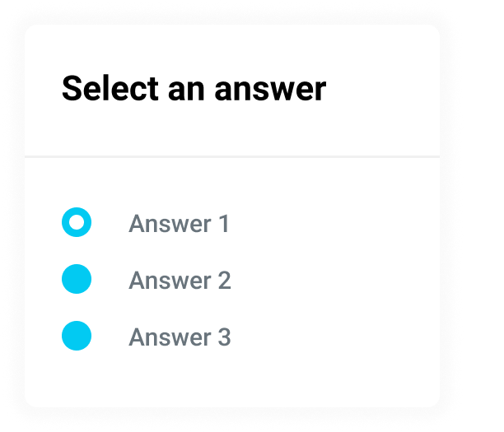The image size is (504, 432).
Task: Click the ringed circle beside Answer 1
Action: [77, 222]
